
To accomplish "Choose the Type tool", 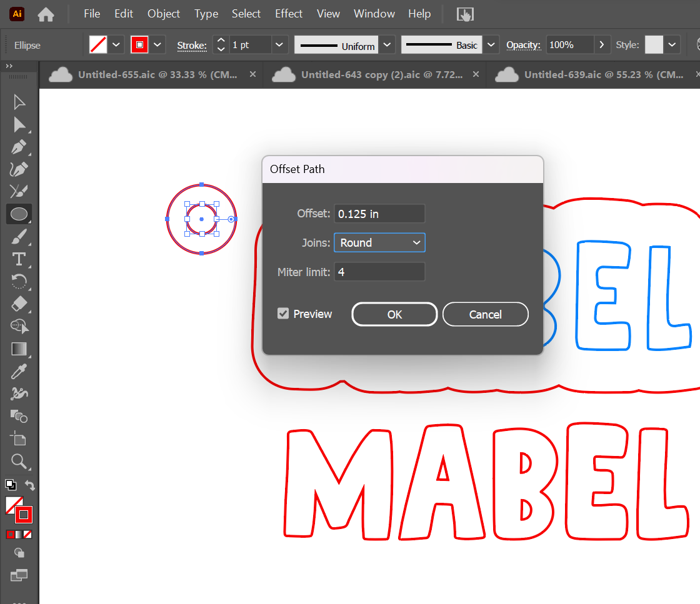I will pyautogui.click(x=19, y=259).
